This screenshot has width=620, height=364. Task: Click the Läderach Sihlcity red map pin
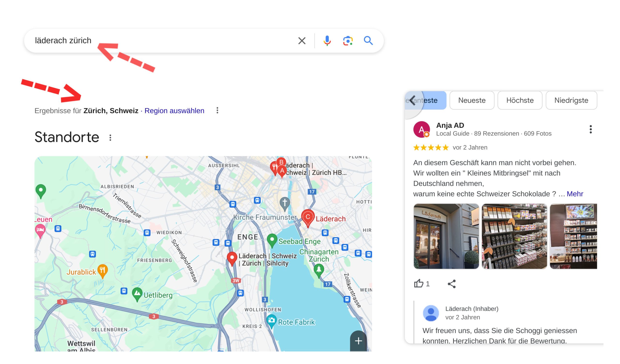(x=232, y=258)
